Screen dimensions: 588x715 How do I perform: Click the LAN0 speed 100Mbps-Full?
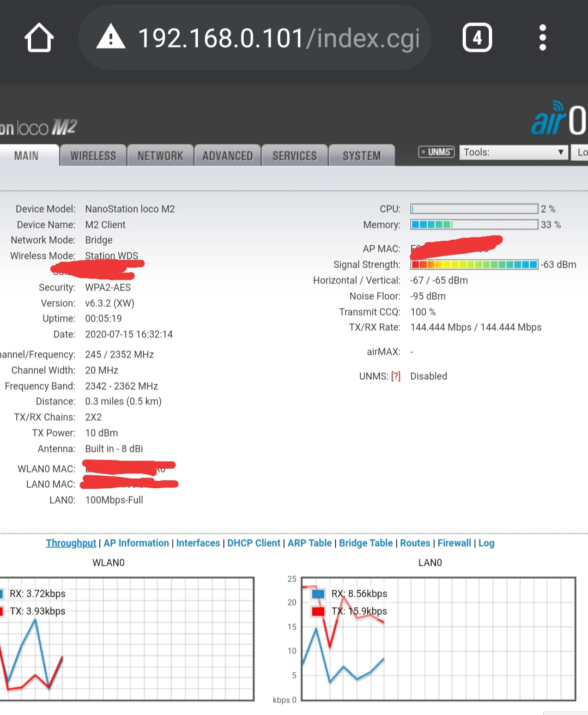114,500
